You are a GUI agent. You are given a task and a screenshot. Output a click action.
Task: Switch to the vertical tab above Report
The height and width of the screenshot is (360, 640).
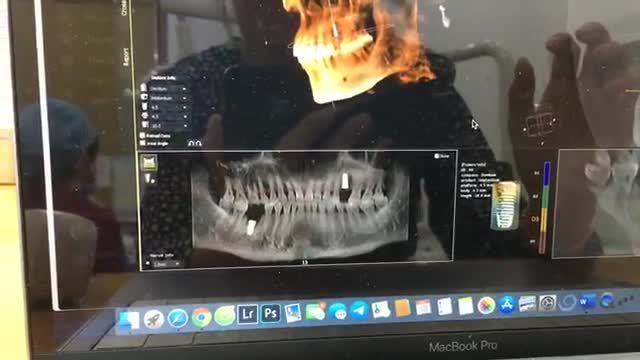[124, 7]
